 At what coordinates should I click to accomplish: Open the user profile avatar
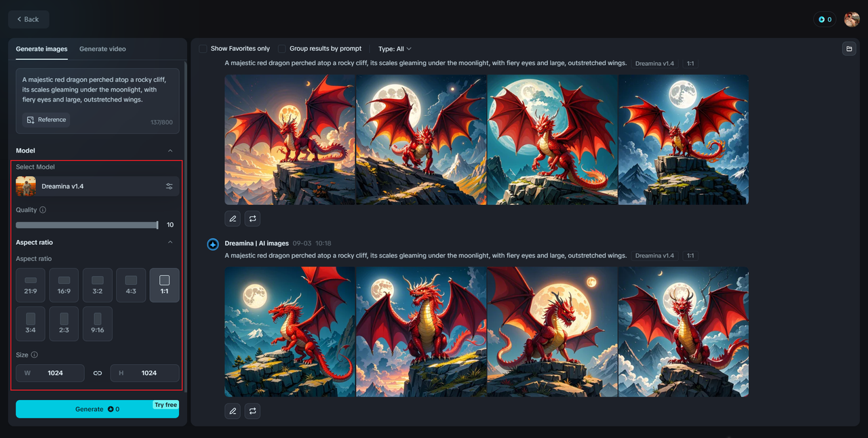click(x=852, y=20)
